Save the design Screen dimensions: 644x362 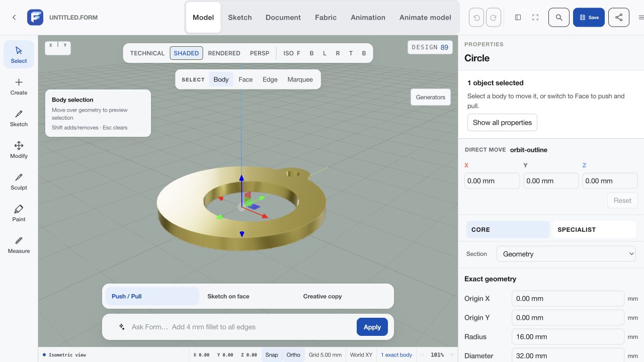[589, 17]
